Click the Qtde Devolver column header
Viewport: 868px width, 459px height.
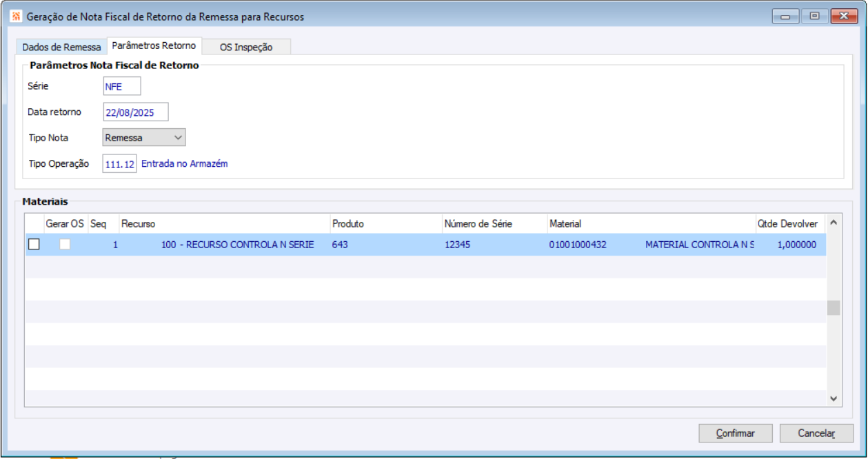[x=788, y=224]
